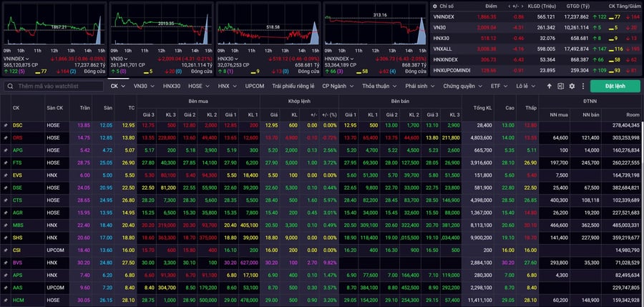Toggle the pin on the FTS row
Viewport: 644px width, 307px height.
pyautogui.click(x=6, y=162)
